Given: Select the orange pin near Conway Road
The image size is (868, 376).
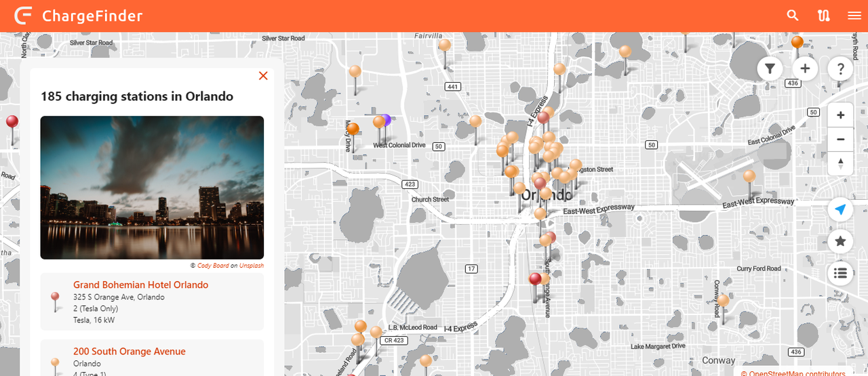Looking at the screenshot, I should coord(724,300).
